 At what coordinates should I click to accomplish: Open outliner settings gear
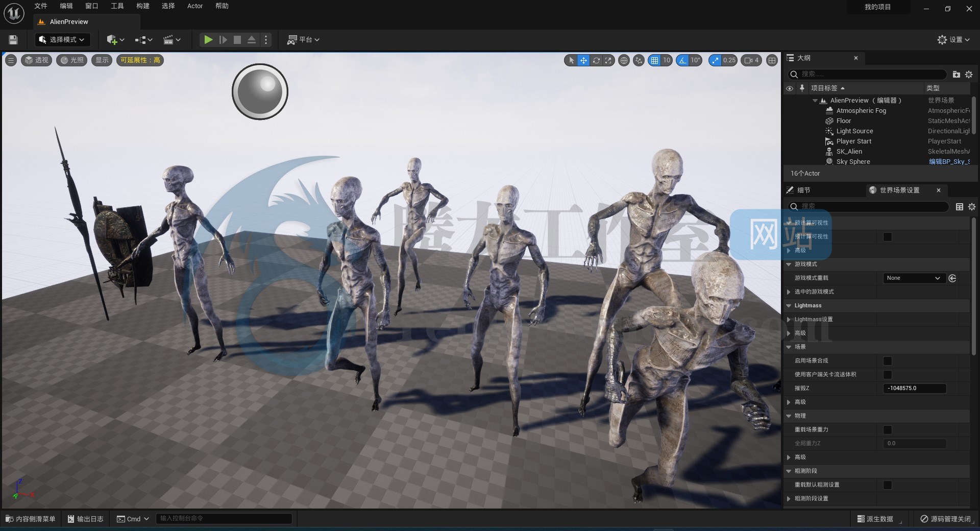point(969,75)
